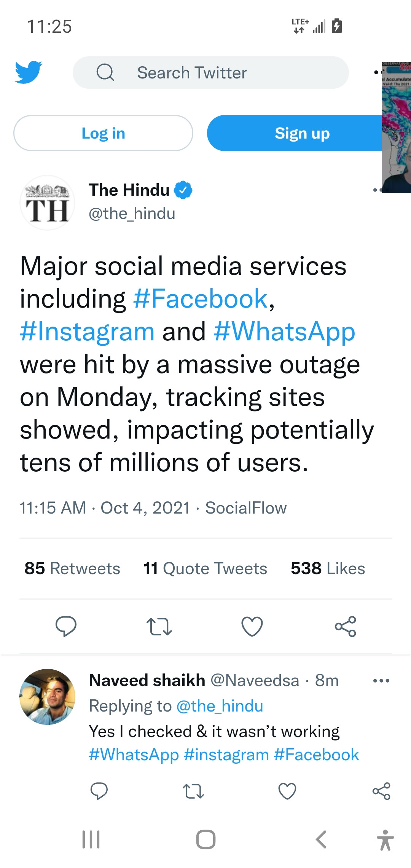Reply to Naveed shaikh's comment
Screen dimensions: 411x868
pos(99,791)
